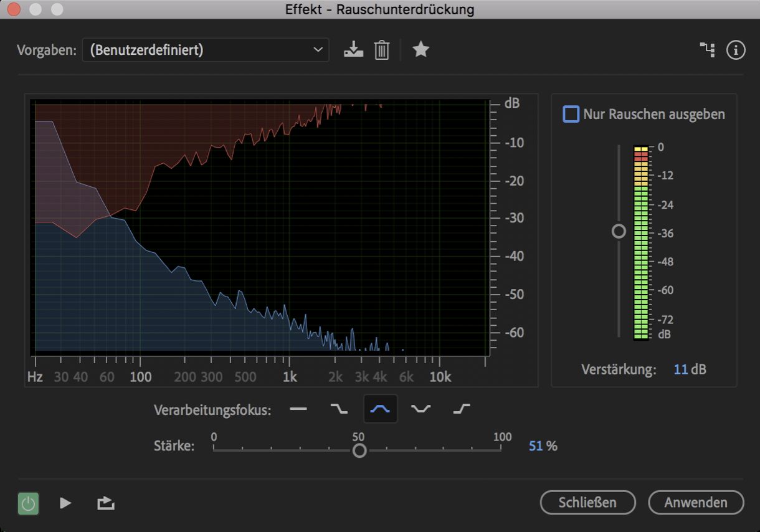760x532 pixels.
Task: Select the low-frequency focus shape
Action: tap(339, 409)
